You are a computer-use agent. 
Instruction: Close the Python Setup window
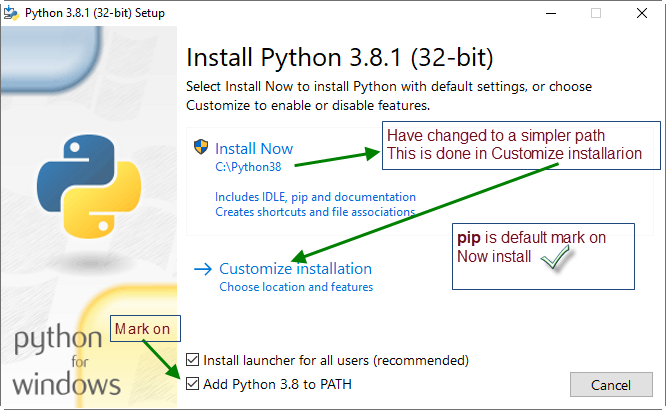[x=642, y=13]
